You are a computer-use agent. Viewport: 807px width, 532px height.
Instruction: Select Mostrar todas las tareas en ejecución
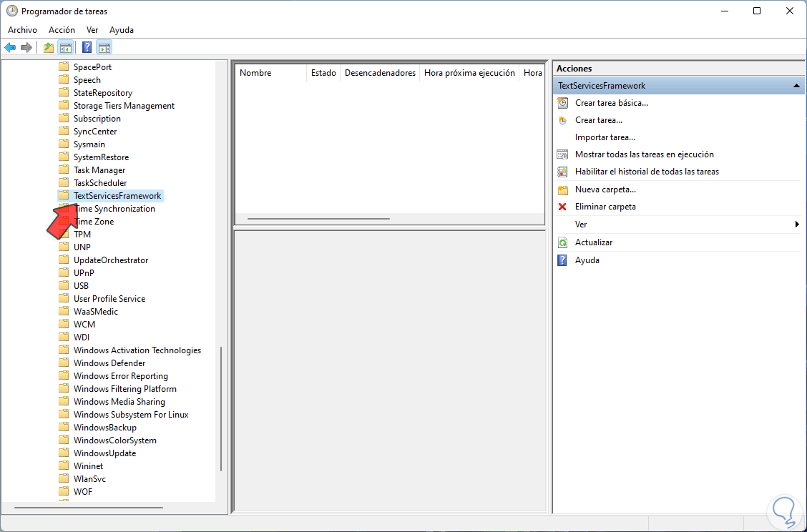(x=645, y=154)
